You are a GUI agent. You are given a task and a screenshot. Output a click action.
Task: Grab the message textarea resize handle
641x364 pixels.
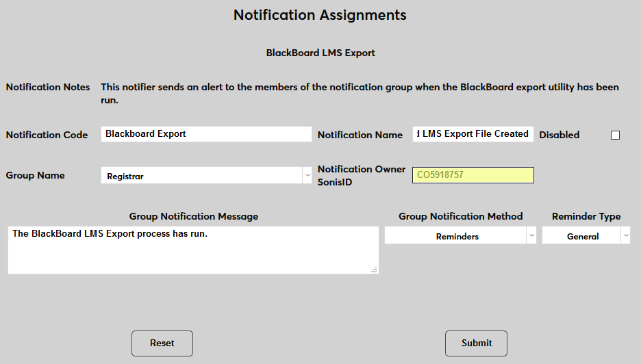tap(374, 270)
